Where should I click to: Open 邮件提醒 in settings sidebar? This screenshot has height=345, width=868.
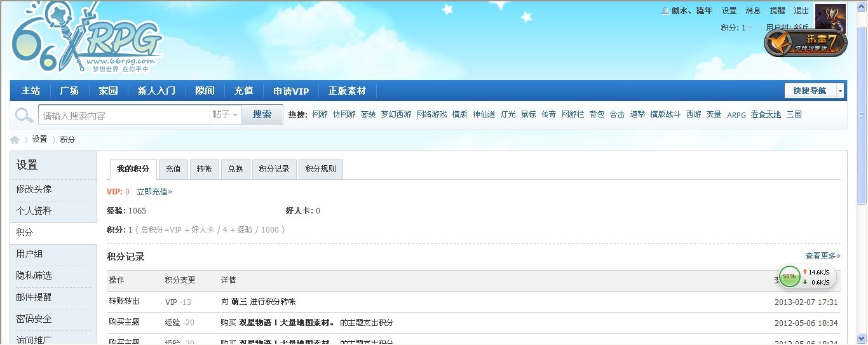pos(34,297)
